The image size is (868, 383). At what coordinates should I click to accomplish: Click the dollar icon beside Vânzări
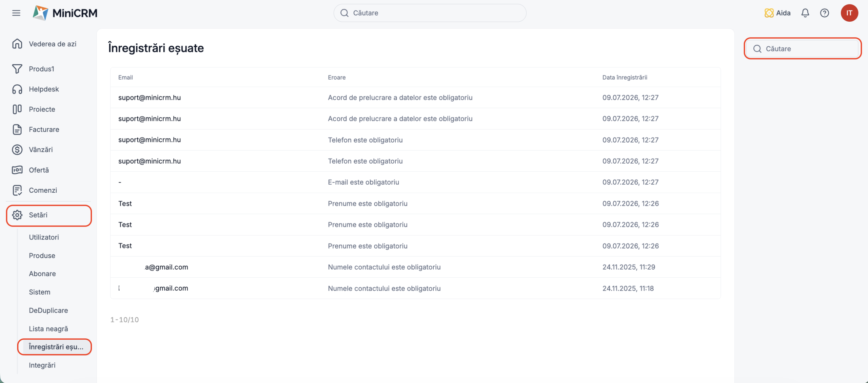pyautogui.click(x=17, y=149)
